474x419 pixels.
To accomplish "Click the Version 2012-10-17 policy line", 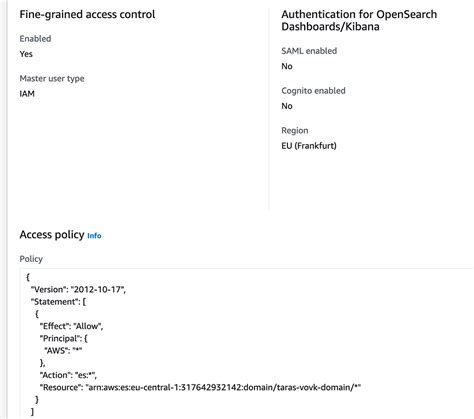I will (78, 289).
